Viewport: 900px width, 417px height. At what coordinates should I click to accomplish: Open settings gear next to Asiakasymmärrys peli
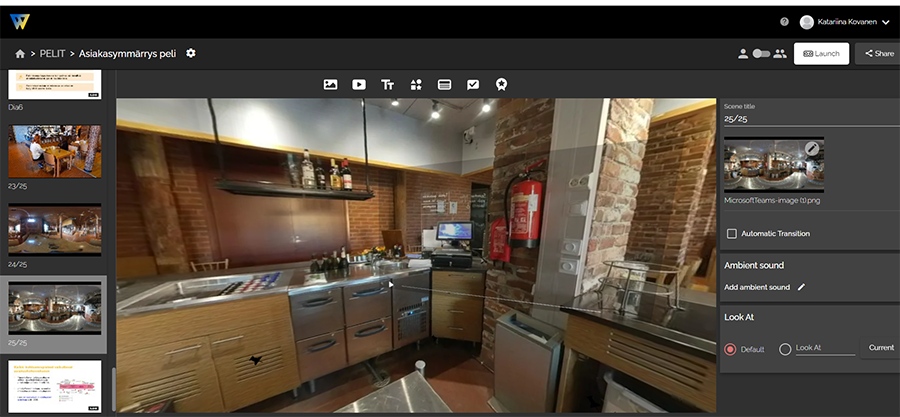coord(191,53)
